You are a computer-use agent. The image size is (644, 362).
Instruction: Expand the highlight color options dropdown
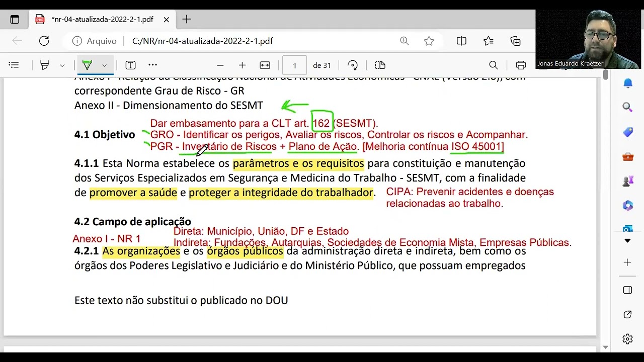coord(104,65)
